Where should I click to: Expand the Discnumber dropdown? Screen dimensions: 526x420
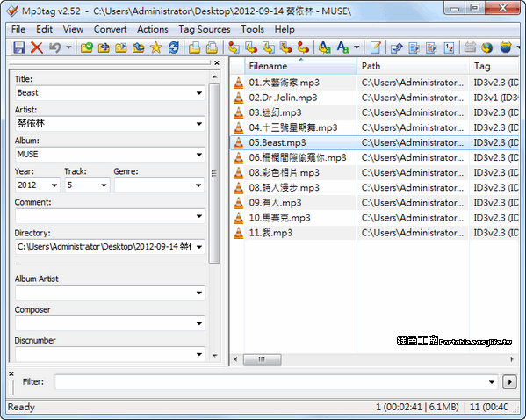tap(199, 354)
